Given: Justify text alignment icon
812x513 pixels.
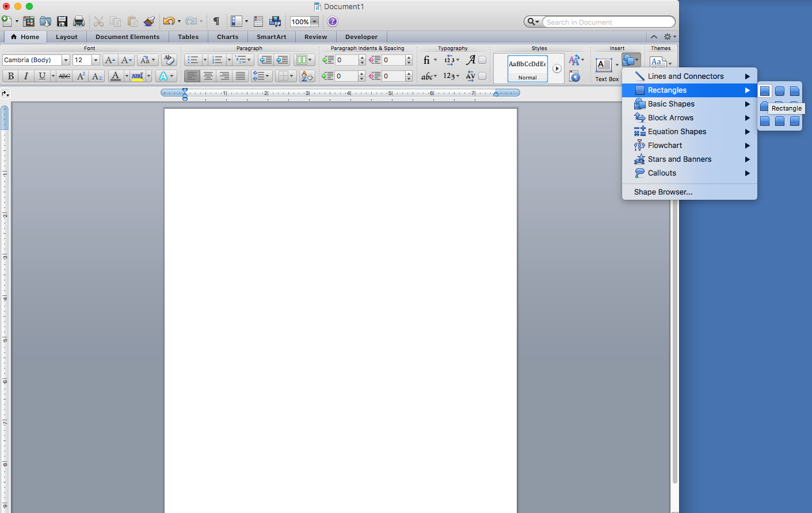Looking at the screenshot, I should 241,76.
